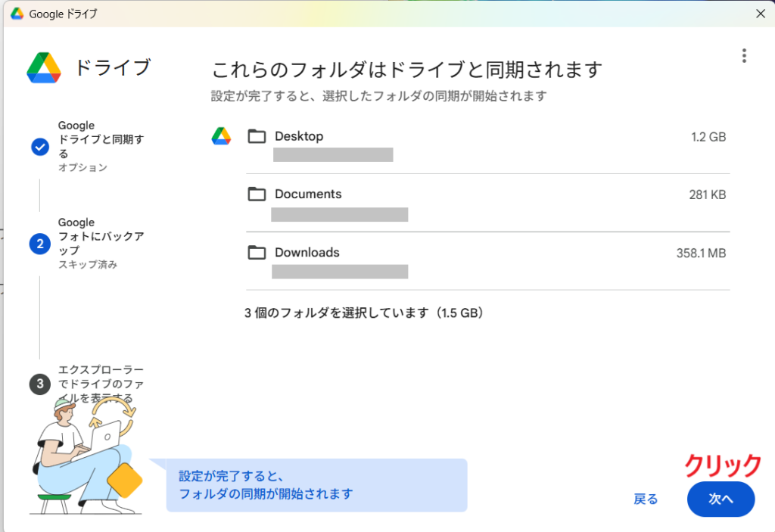The image size is (775, 532).
Task: Click the blue sync info tooltip bubble
Action: (x=316, y=485)
